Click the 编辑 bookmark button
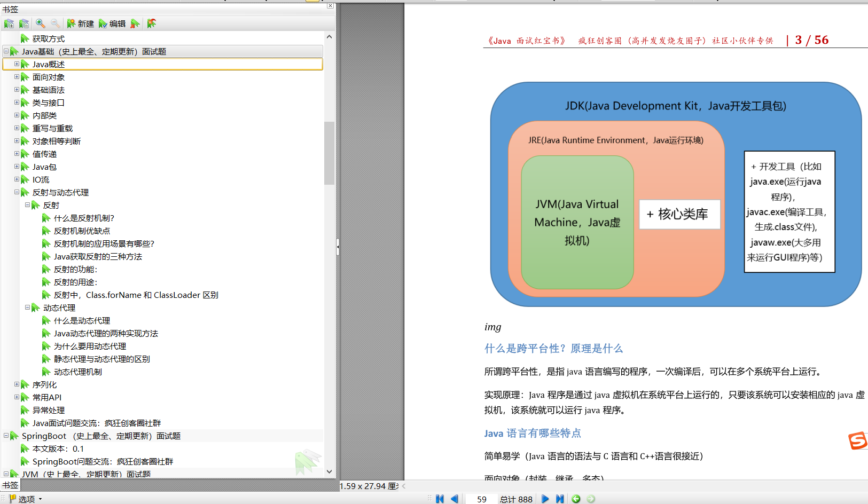 tap(112, 23)
